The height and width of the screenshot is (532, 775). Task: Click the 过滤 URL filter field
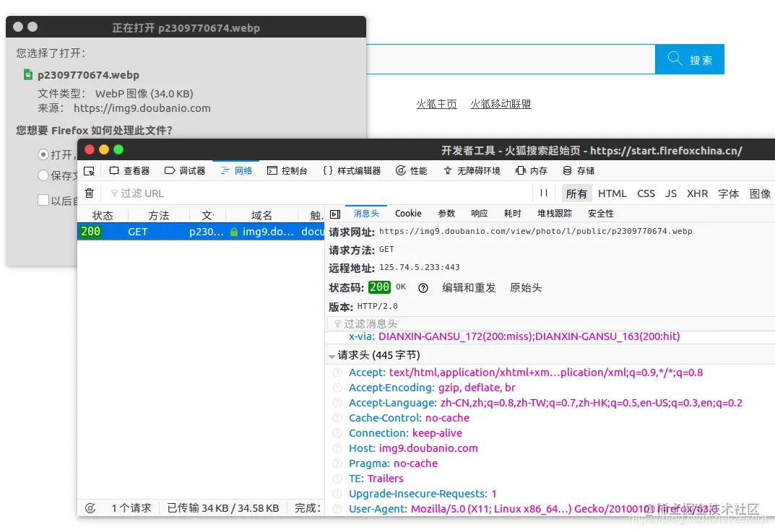point(316,193)
